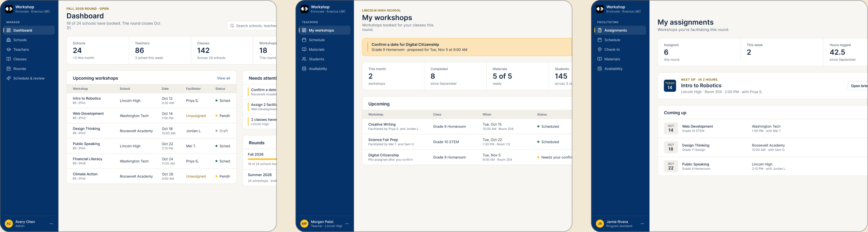Click the Availability icon in the Facilitating sidebar
868x232 pixels.
point(599,69)
